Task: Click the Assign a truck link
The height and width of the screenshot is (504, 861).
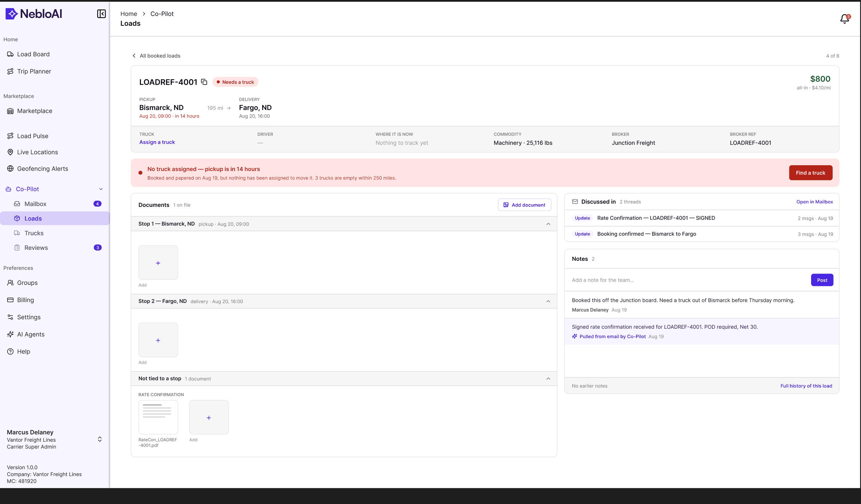Action: click(157, 142)
